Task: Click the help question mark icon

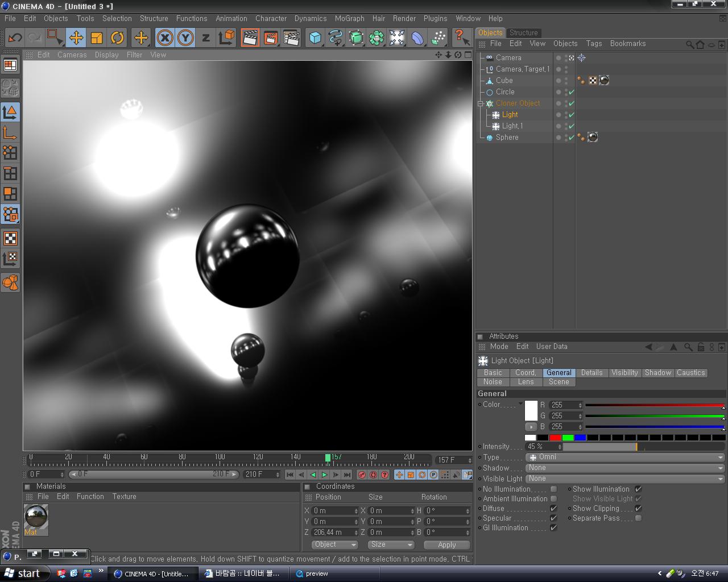Action: pyautogui.click(x=461, y=38)
